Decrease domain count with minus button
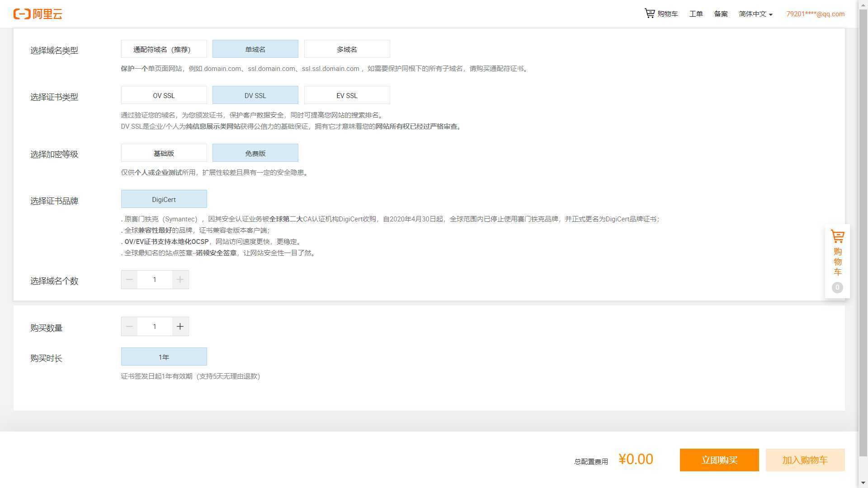868x488 pixels. [x=129, y=279]
